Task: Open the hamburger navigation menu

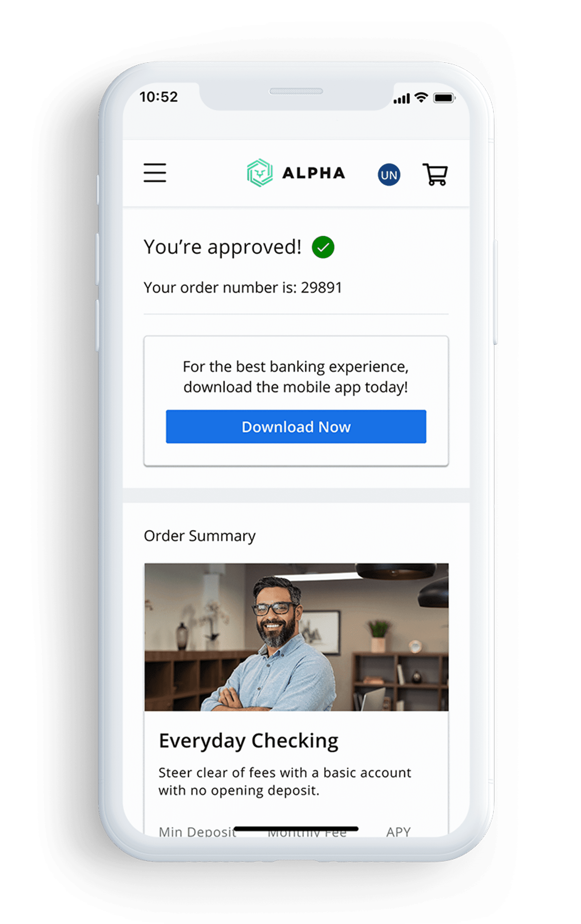Action: pos(155,173)
